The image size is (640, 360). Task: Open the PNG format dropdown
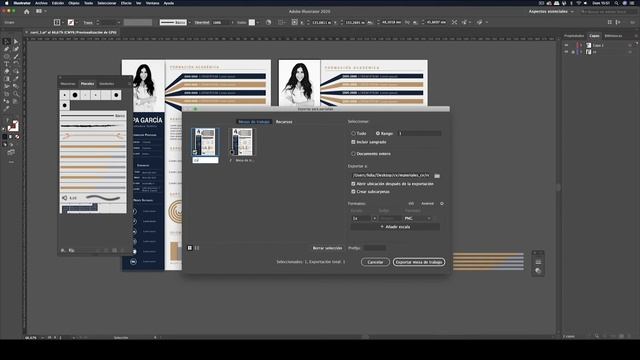pyautogui.click(x=417, y=218)
